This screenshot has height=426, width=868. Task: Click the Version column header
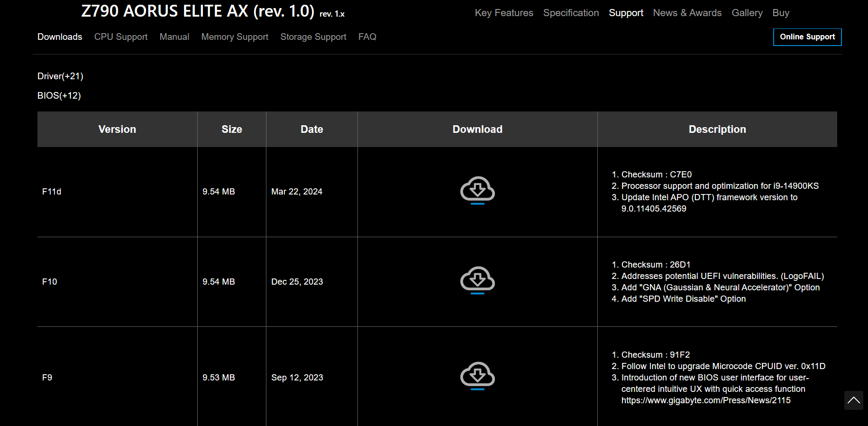[x=117, y=129]
